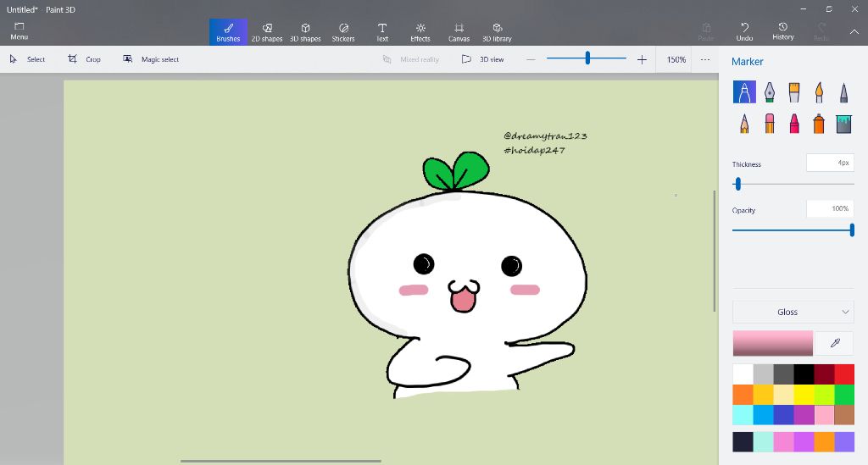Click the Undo button
This screenshot has width=868, height=465.
click(744, 31)
